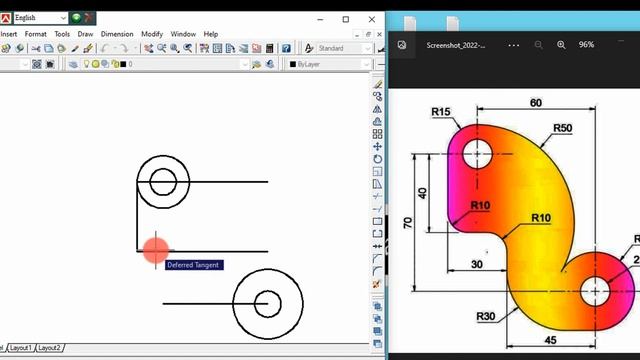The image size is (640, 360).
Task: Expand the layer 0 dropdown list
Action: pyautogui.click(x=244, y=64)
